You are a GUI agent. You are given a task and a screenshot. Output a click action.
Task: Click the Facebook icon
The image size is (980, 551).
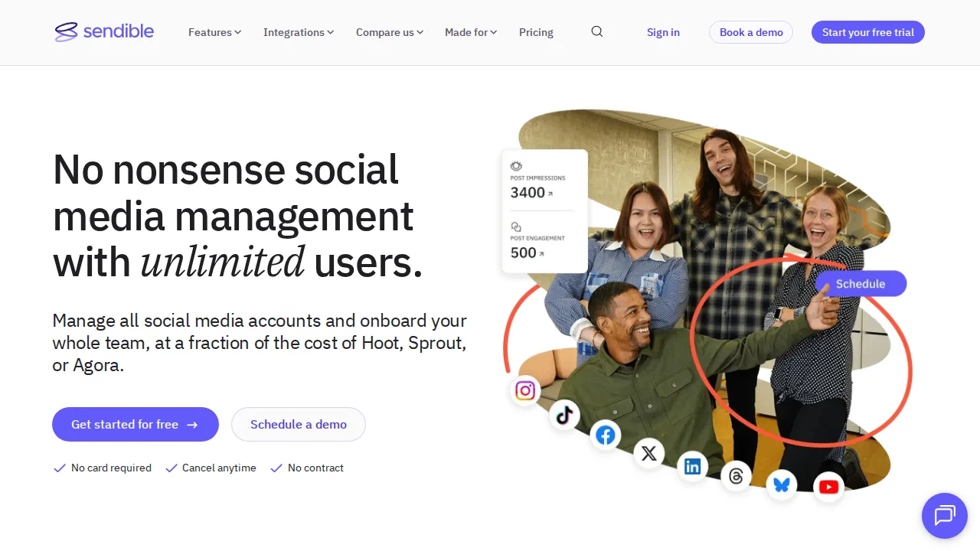point(606,435)
